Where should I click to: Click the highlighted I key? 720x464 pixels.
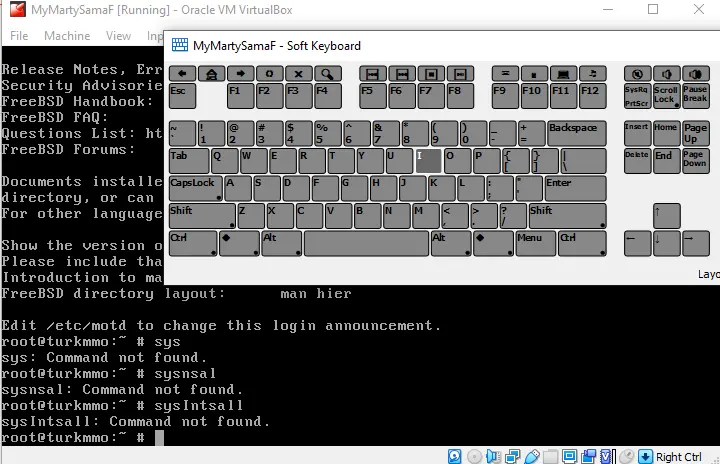428,161
